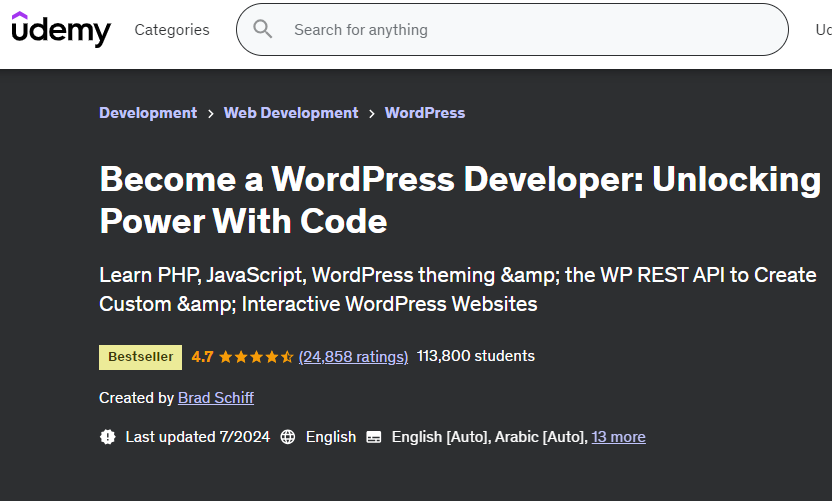Go to the Development breadcrumb

tap(148, 113)
